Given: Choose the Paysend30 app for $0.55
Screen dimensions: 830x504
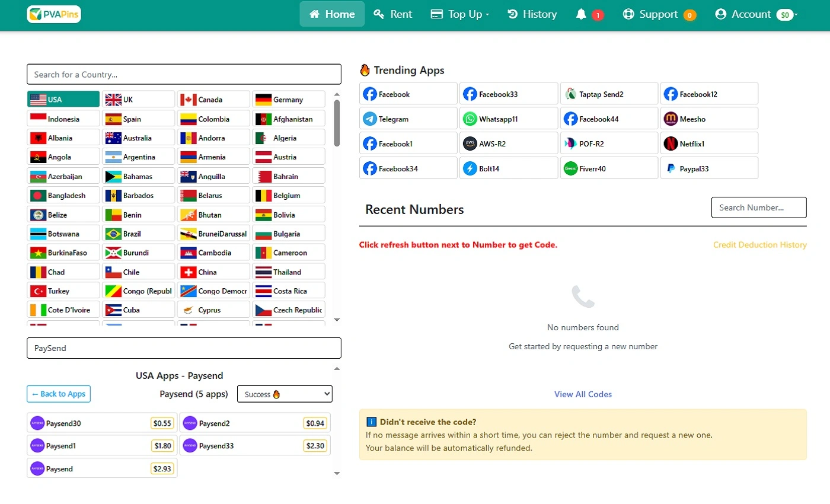Looking at the screenshot, I should click(x=102, y=423).
